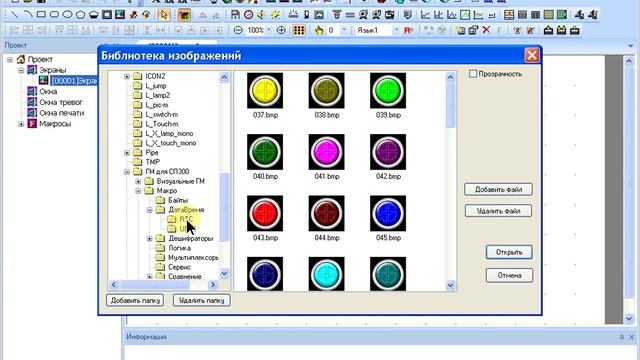Select the rounded rectangle tool
The height and width of the screenshot is (360, 640).
click(54, 15)
